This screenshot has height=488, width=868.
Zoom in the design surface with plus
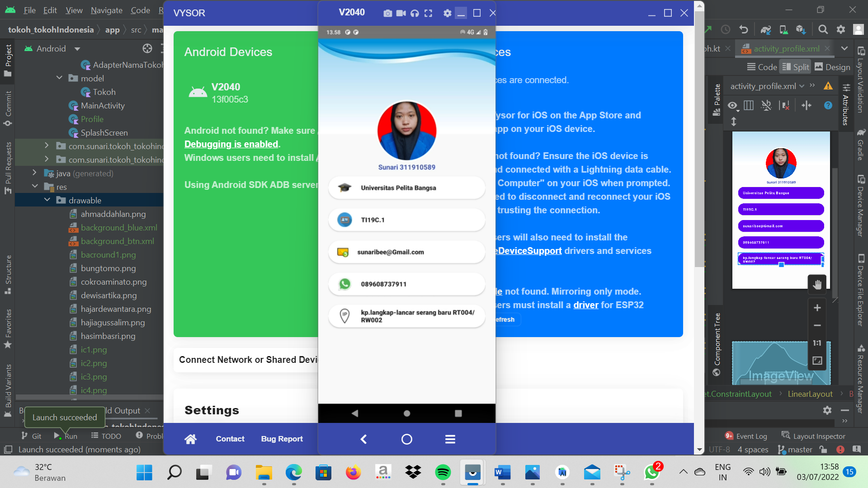817,308
